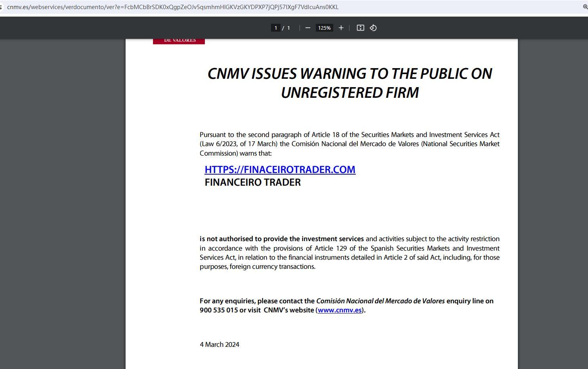The width and height of the screenshot is (588, 369).
Task: Visit the www.cnmv.es hyperlink
Action: (x=340, y=310)
